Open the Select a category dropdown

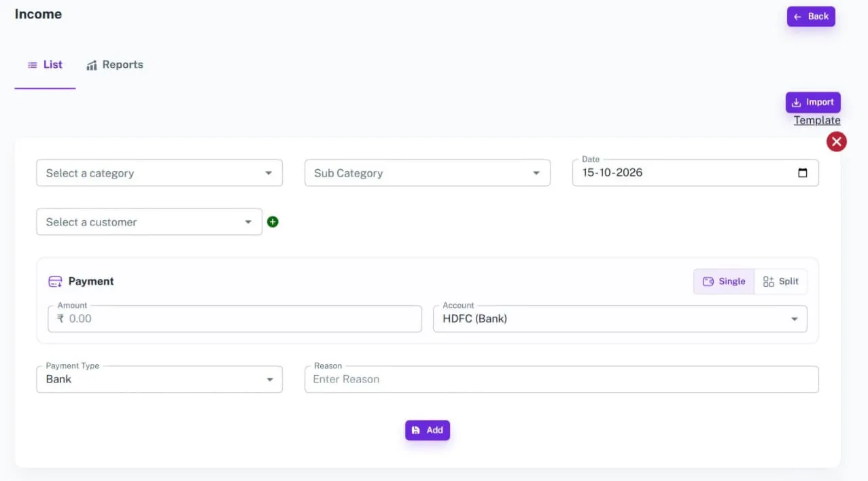coord(159,173)
